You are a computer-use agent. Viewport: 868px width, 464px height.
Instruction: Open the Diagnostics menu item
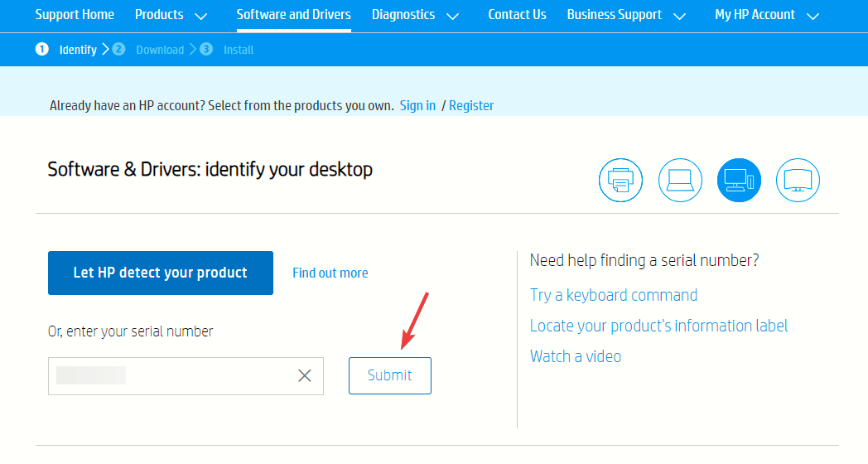tap(403, 14)
